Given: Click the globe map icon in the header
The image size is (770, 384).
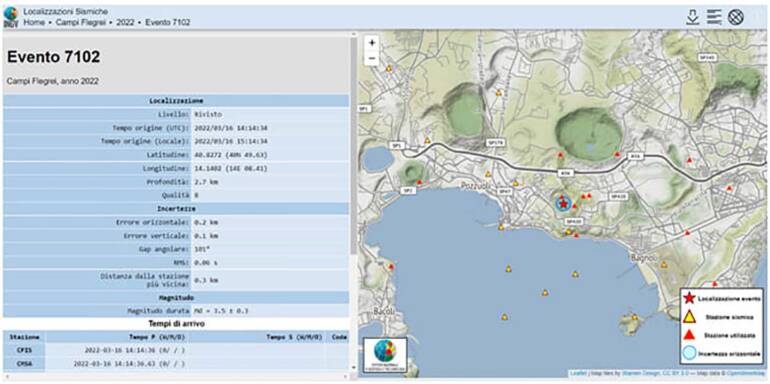Looking at the screenshot, I should (x=735, y=17).
